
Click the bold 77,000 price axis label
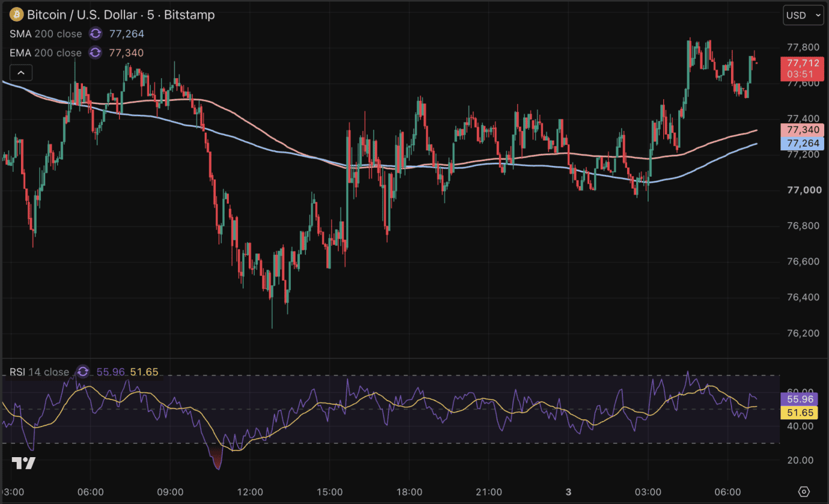click(x=803, y=190)
